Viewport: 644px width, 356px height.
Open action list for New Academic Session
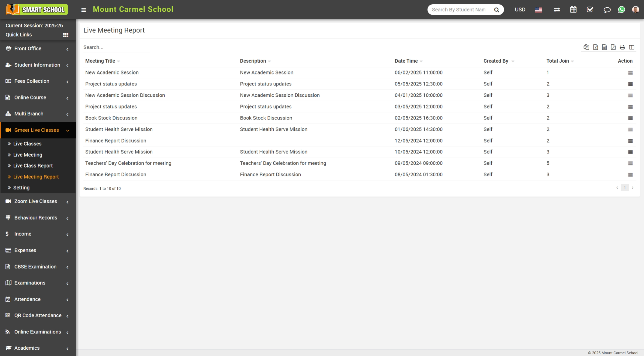point(630,73)
